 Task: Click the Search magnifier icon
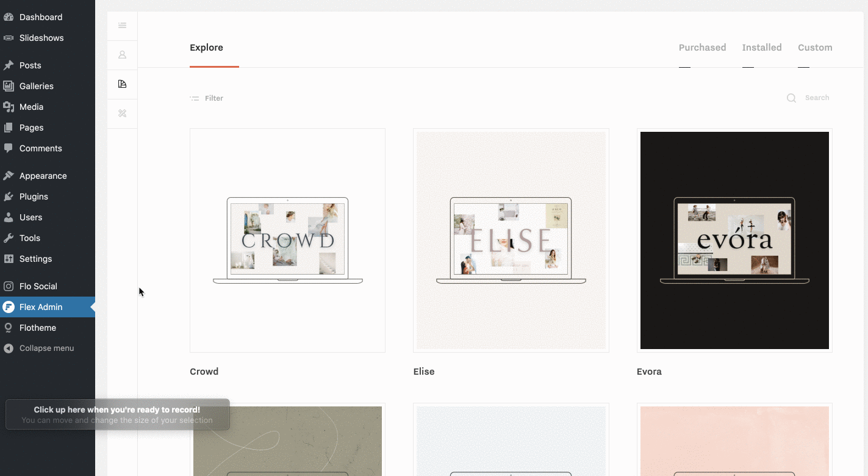(x=791, y=98)
